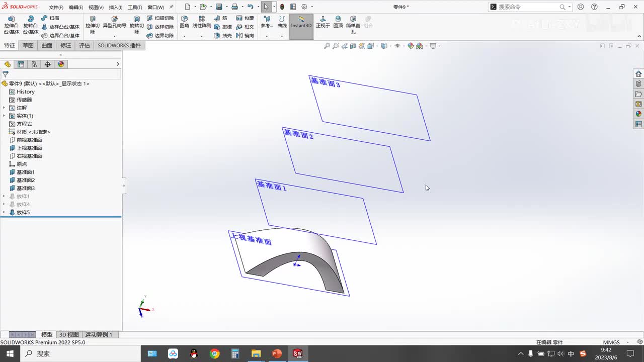Toggle the select cursor tool

(x=266, y=7)
